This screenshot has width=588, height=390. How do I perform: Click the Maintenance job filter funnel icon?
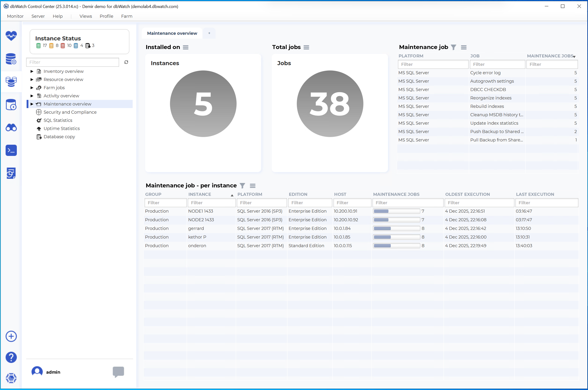pos(454,47)
